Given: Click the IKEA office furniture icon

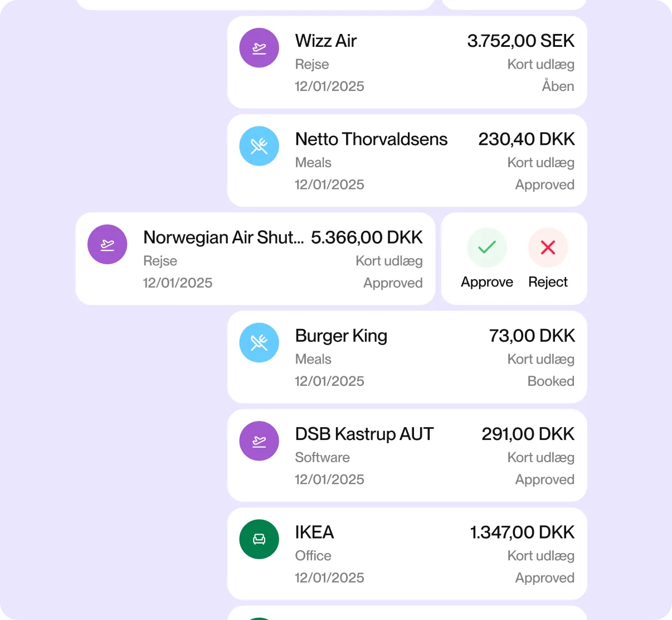Looking at the screenshot, I should [x=259, y=539].
